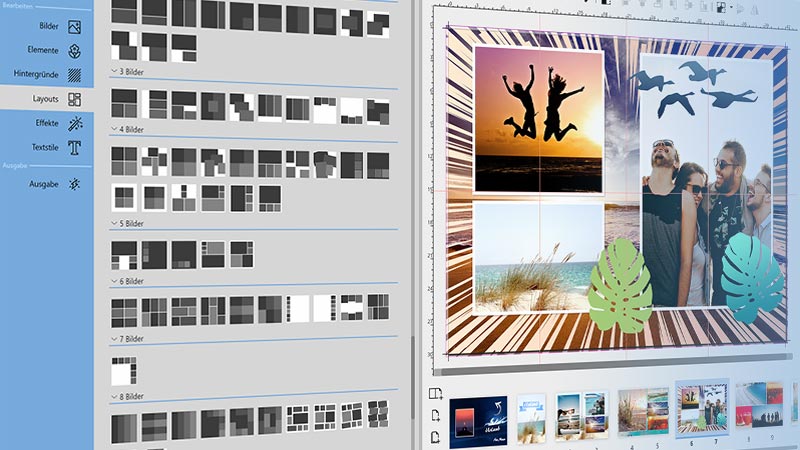Open the Elemente flower icon
The image size is (800, 450).
coord(74,51)
